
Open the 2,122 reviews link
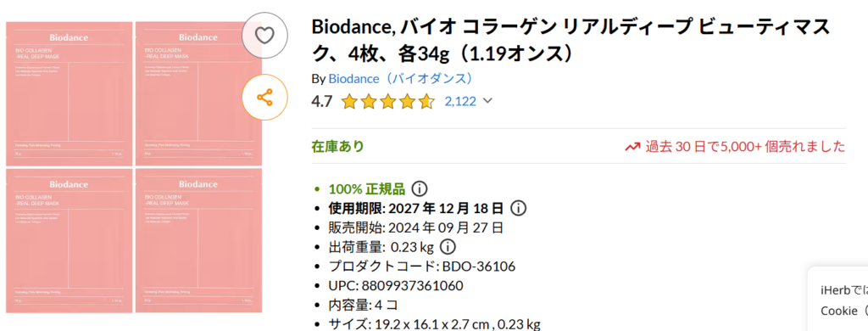pyautogui.click(x=460, y=102)
